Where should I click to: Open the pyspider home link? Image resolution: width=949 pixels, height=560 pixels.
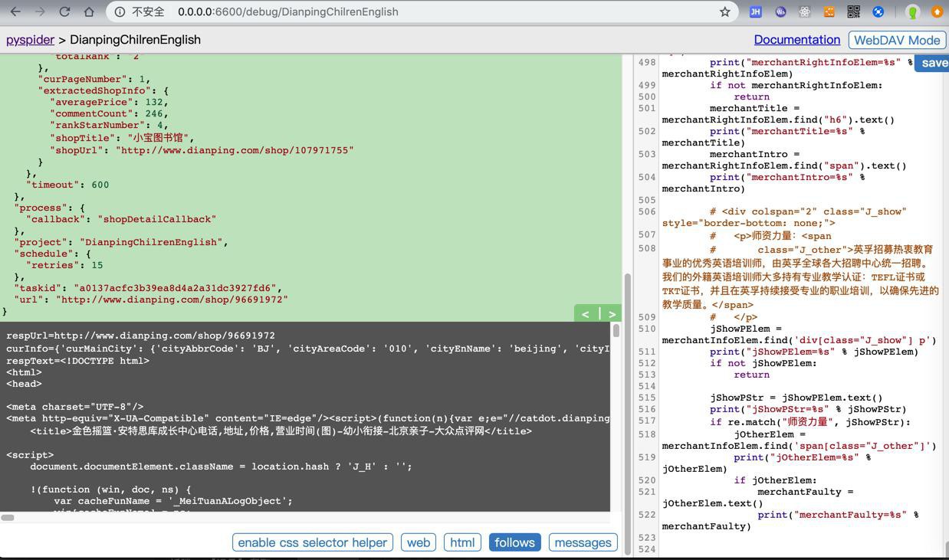(30, 39)
